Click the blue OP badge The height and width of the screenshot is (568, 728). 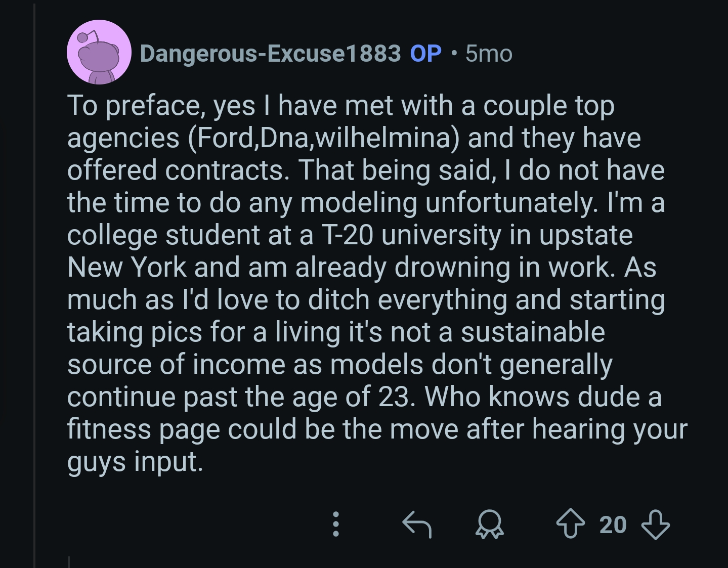425,53
